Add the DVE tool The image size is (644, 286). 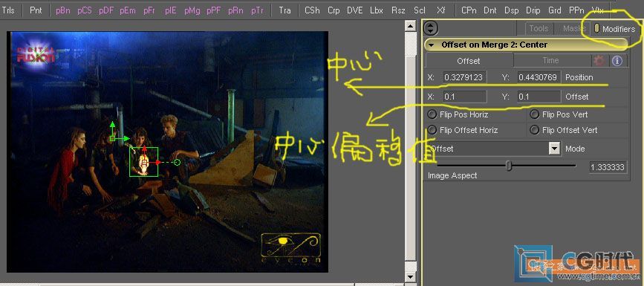355,10
